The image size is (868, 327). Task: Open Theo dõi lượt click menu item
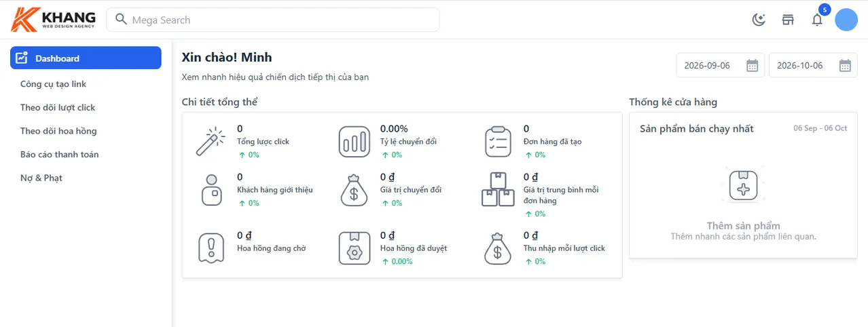[x=58, y=107]
